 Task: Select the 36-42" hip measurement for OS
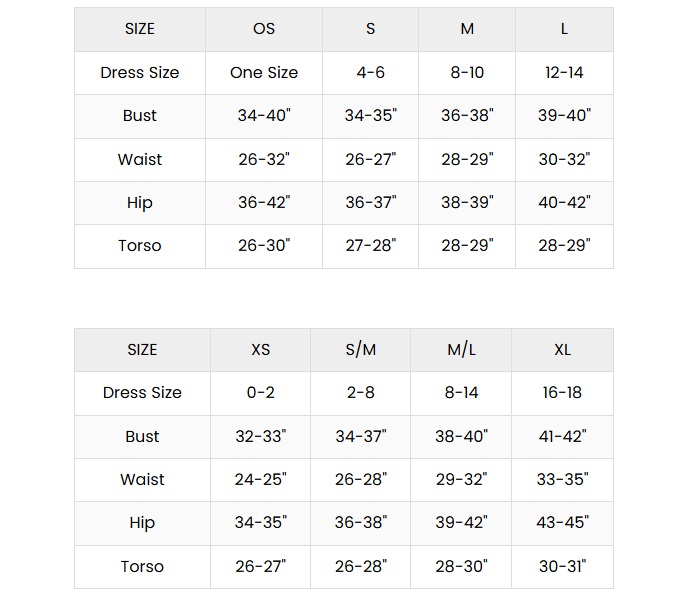(x=264, y=202)
